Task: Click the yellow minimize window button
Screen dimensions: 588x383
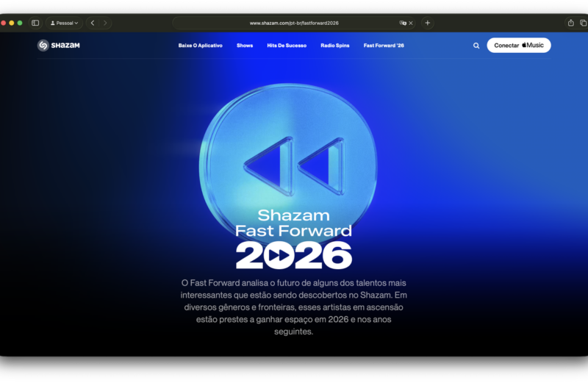Action: pos(12,23)
